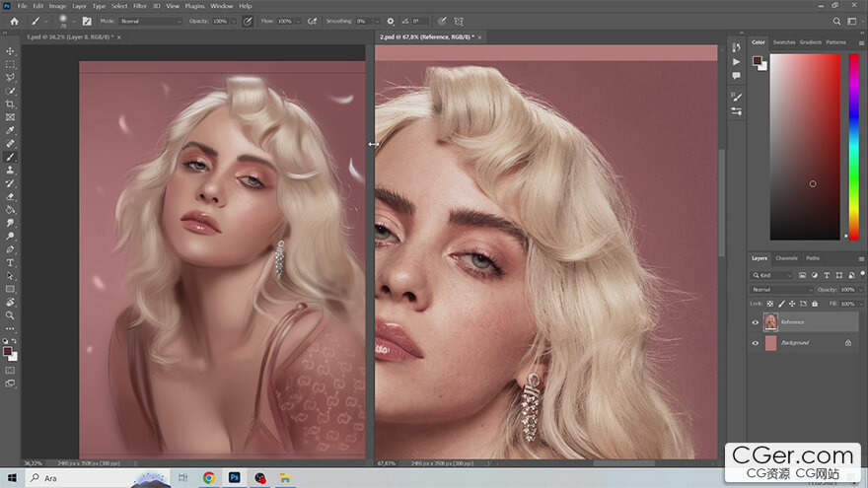Click the foreground color swatch in toolbox
Screen dimensions: 868x488
7,351
